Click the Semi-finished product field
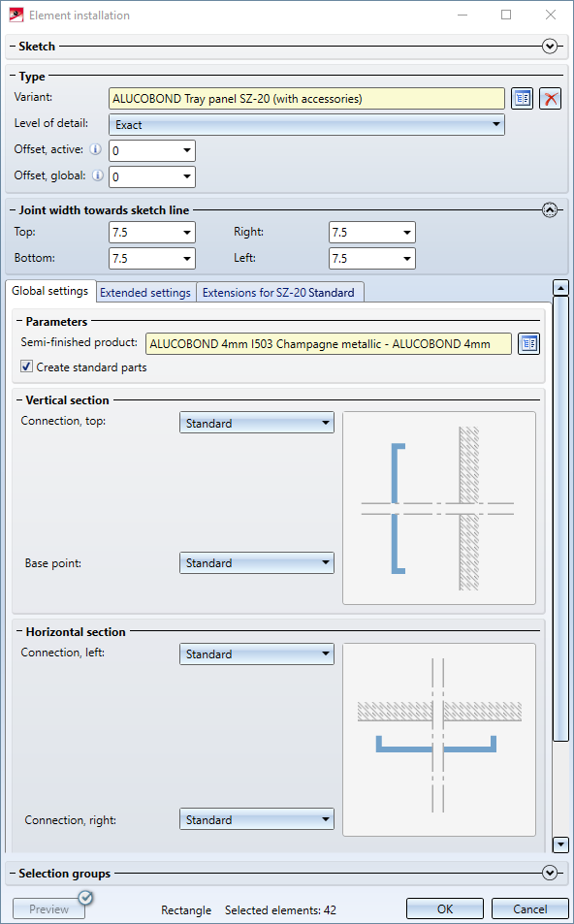The image size is (574, 924). pyautogui.click(x=329, y=343)
